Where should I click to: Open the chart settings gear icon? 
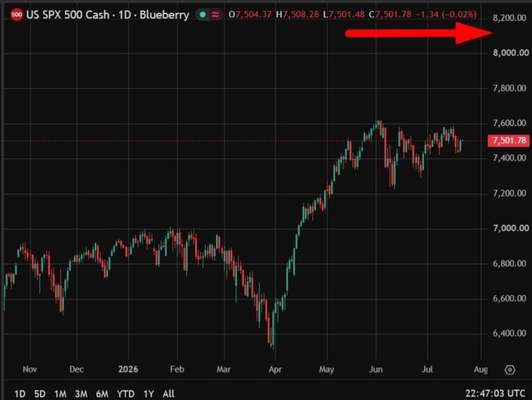coord(510,370)
